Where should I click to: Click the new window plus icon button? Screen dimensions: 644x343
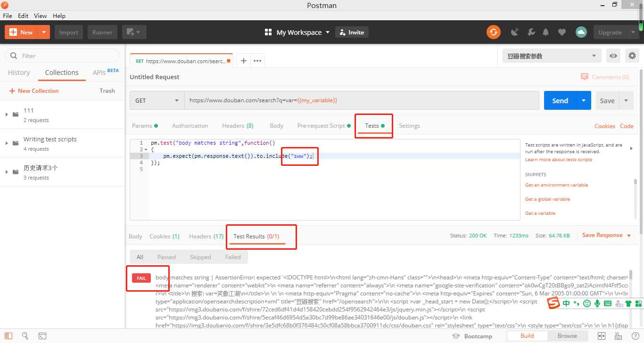tap(134, 32)
